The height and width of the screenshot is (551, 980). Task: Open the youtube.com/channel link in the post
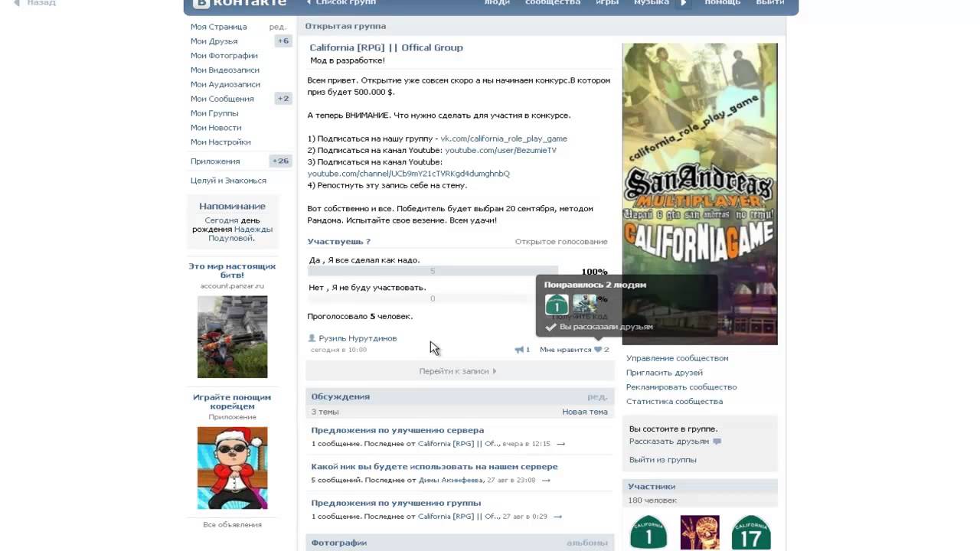pyautogui.click(x=409, y=174)
